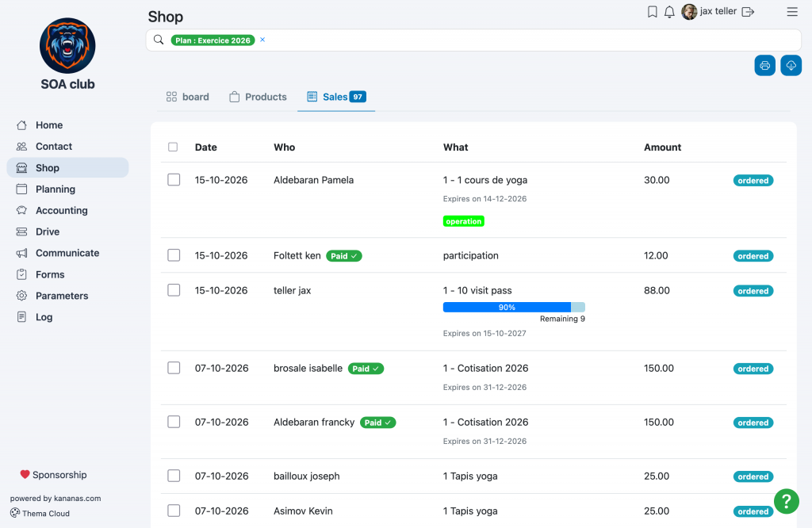Check the Foltett ken sale row
This screenshot has width=812, height=528.
[174, 255]
